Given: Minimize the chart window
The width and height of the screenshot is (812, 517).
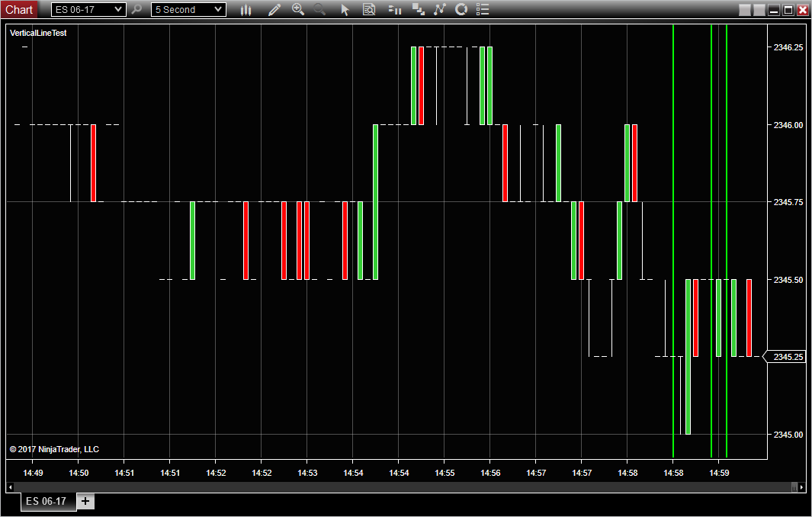Looking at the screenshot, I should click(774, 10).
